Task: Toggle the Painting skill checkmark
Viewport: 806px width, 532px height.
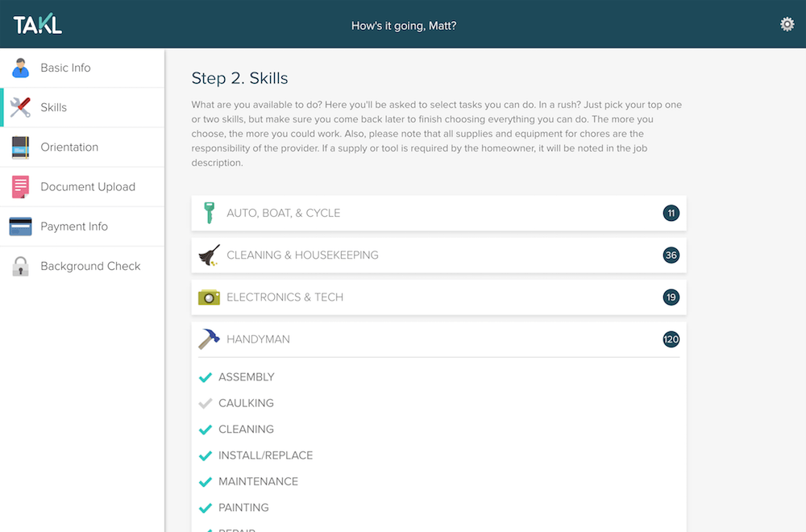Action: [206, 508]
